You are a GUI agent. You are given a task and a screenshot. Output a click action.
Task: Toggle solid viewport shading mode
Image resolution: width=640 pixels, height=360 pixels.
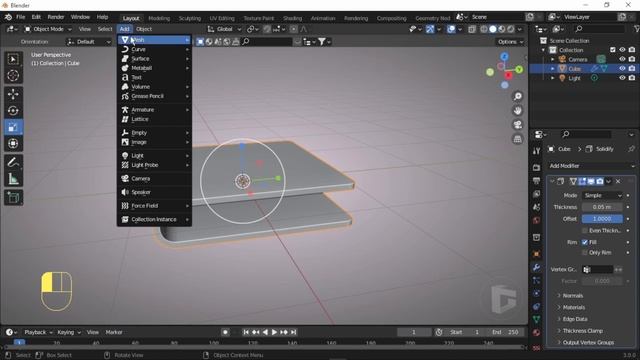[x=493, y=29]
